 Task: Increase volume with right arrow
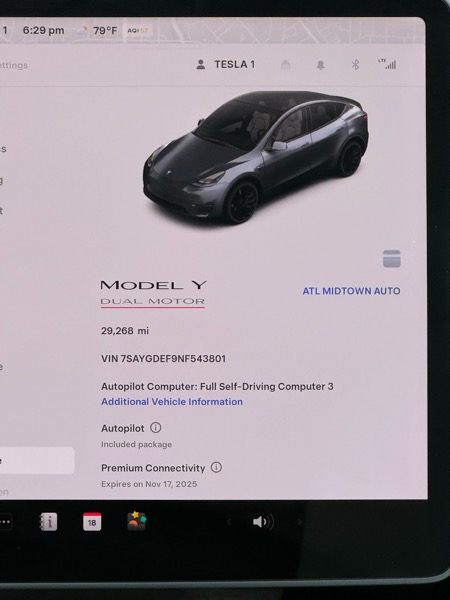click(x=300, y=522)
